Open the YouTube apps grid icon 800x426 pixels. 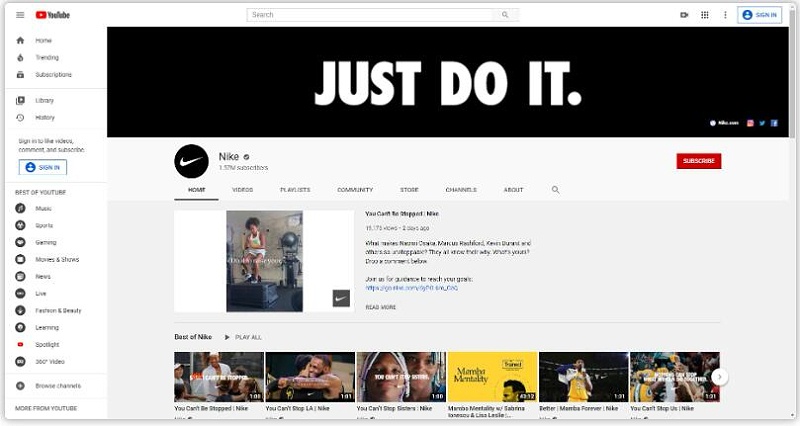point(705,15)
